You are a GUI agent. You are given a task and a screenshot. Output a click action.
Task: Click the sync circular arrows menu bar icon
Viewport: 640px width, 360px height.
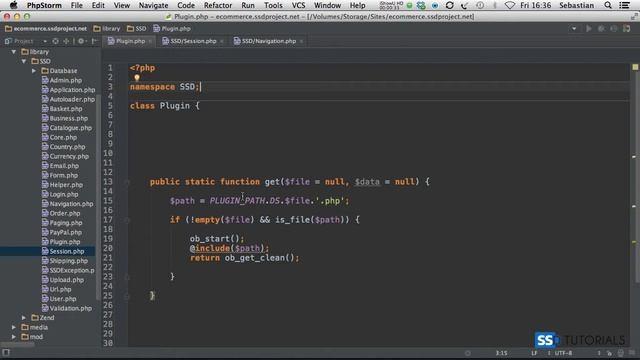(x=449, y=5)
